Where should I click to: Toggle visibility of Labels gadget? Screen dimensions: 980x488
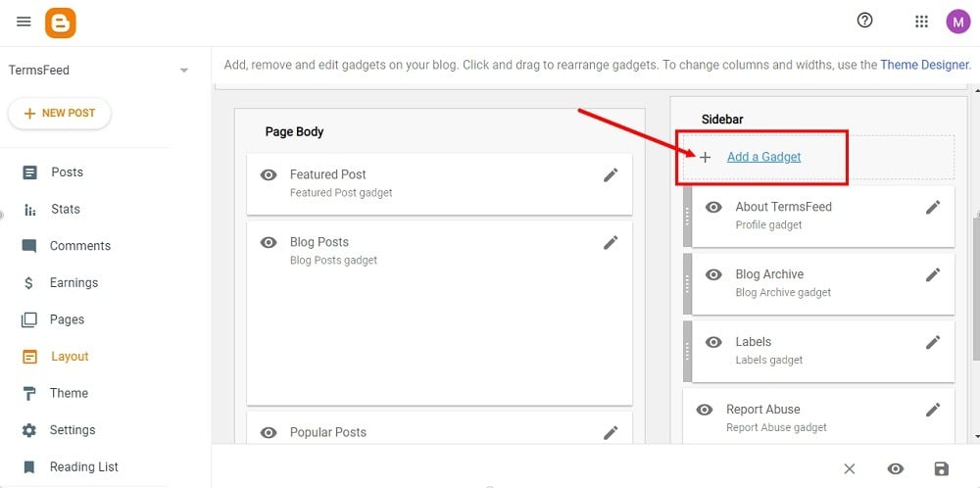713,342
